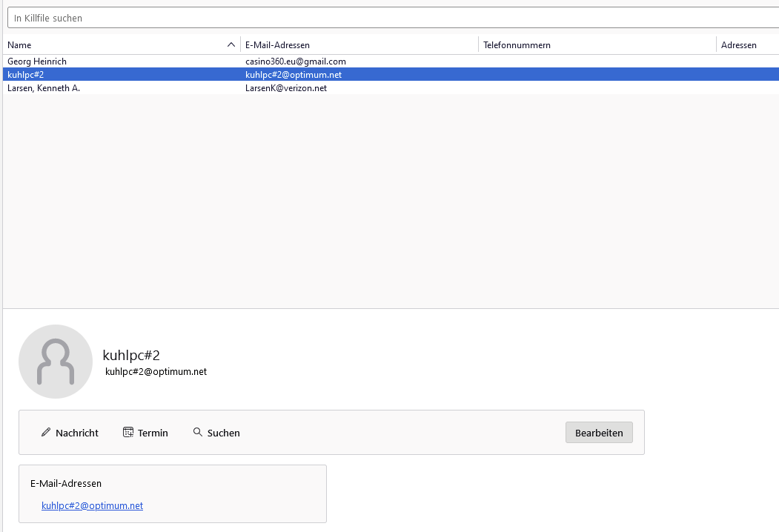Image resolution: width=779 pixels, height=532 pixels.
Task: Click the E-Mail-Adressen card heading
Action: pyautogui.click(x=66, y=484)
